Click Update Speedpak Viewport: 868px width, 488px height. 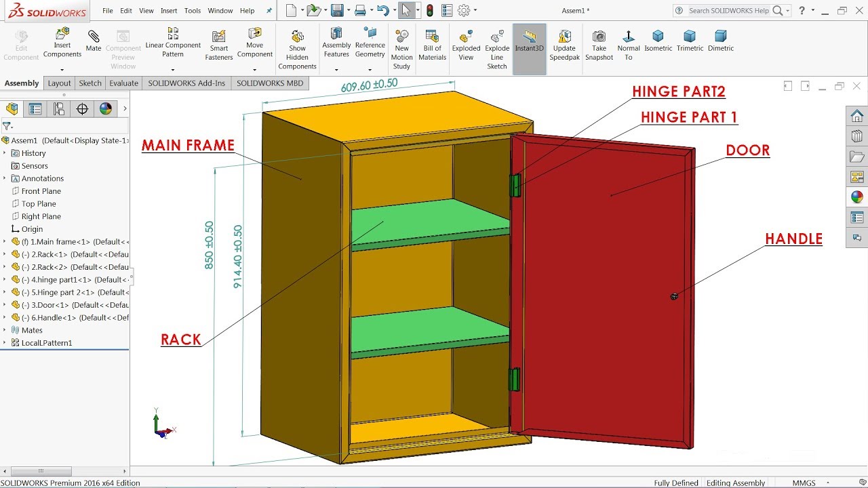(564, 45)
